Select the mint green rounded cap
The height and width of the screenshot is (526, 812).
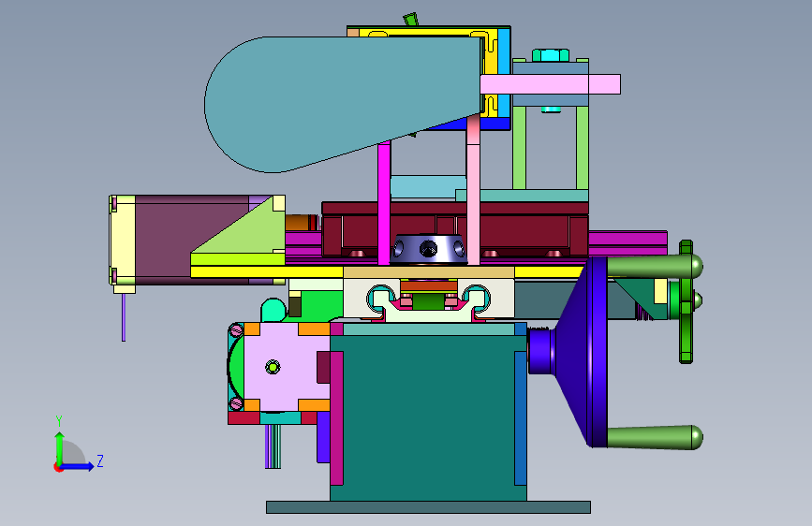(274, 310)
